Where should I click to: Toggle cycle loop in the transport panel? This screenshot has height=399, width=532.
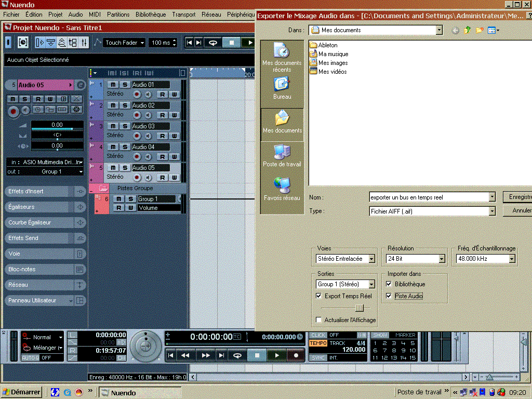tap(237, 355)
